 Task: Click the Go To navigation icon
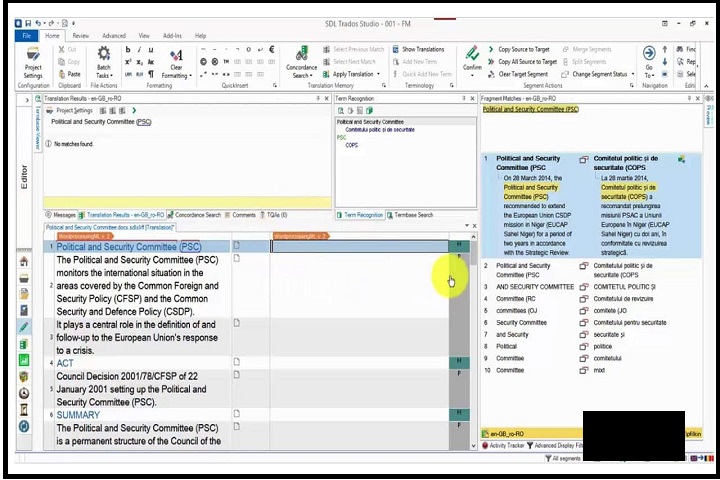coord(648,60)
